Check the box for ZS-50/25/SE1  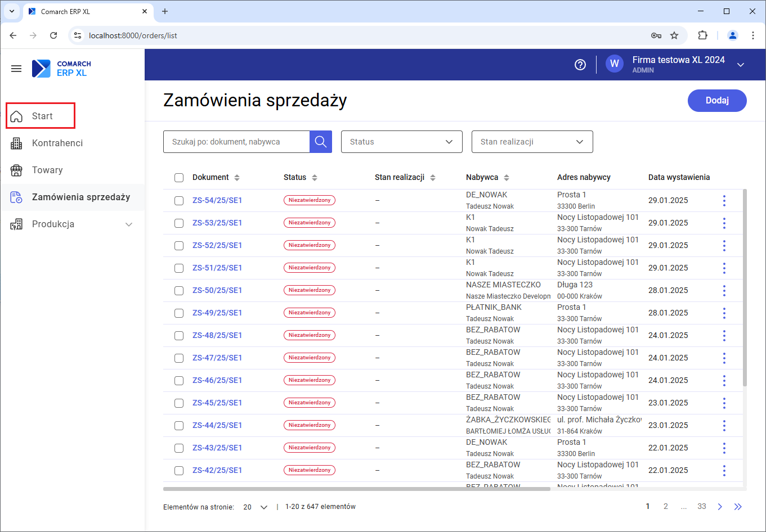point(179,291)
